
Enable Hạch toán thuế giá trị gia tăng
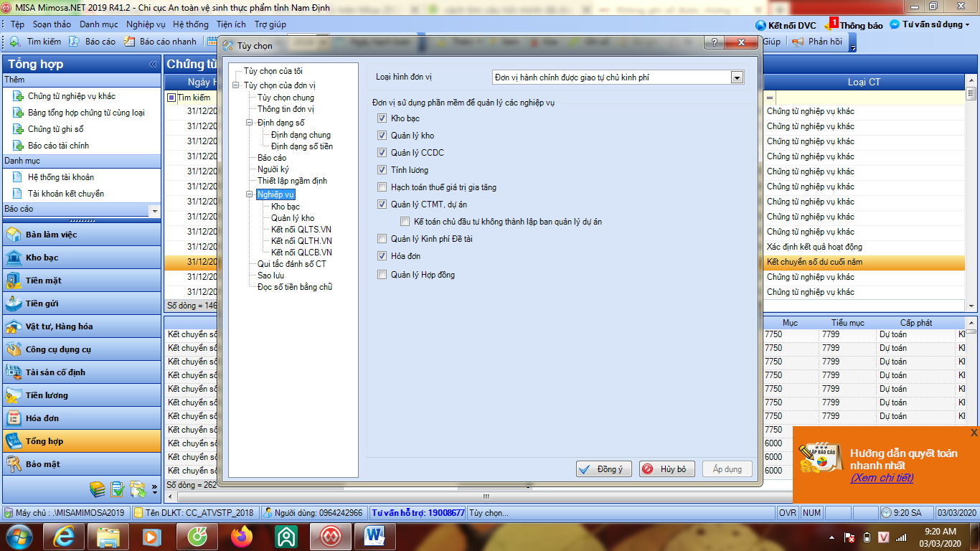382,187
